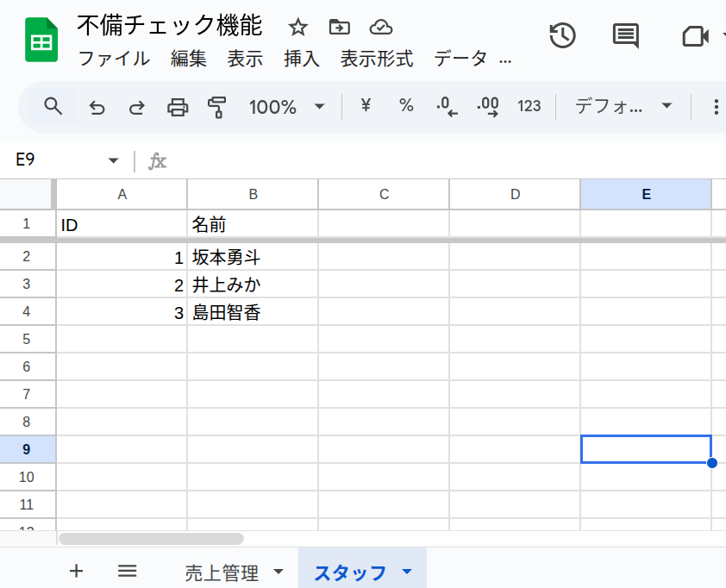
Task: Increase decimal places
Action: 487,106
